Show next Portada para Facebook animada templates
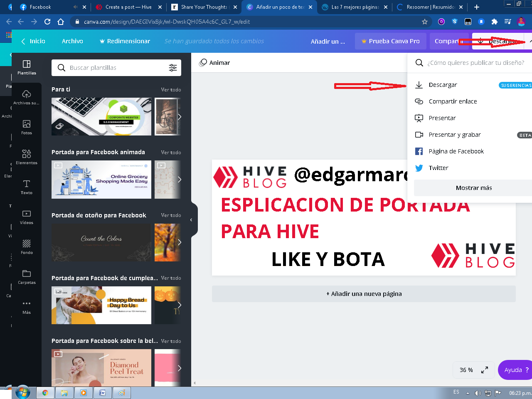532x399 pixels. click(180, 180)
